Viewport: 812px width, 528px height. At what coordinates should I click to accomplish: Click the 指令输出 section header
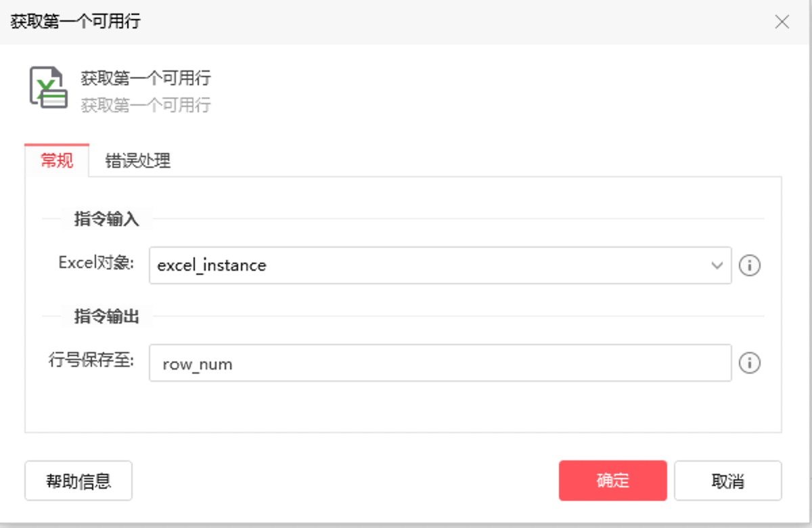106,316
